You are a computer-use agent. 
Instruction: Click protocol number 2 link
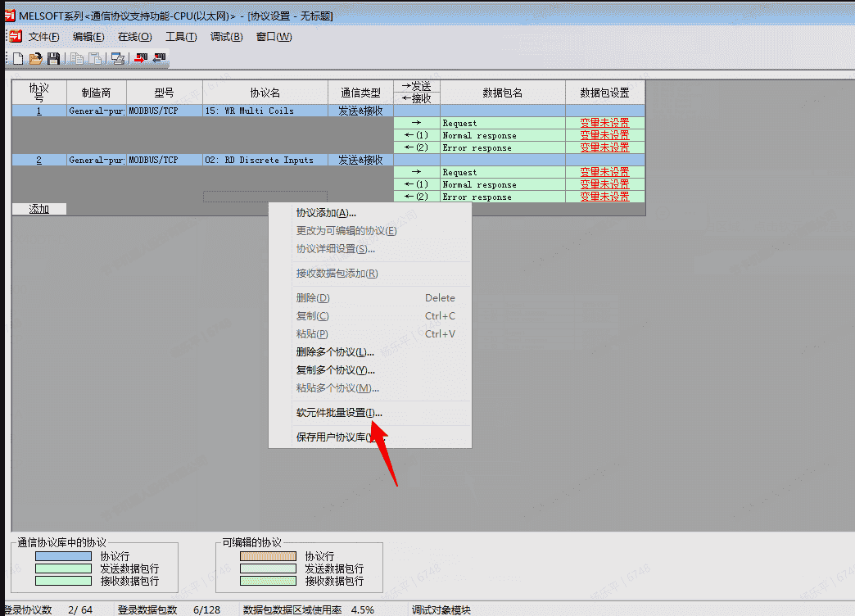[x=38, y=160]
